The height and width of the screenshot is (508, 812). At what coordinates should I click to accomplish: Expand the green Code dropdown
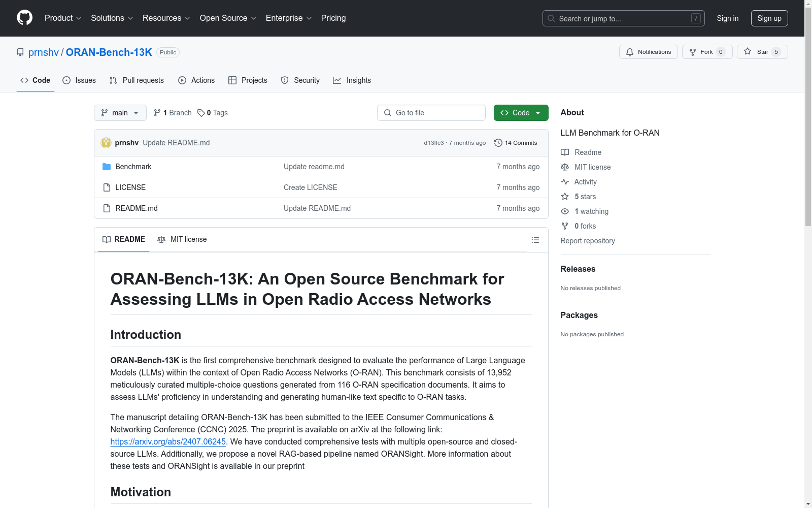pos(521,113)
